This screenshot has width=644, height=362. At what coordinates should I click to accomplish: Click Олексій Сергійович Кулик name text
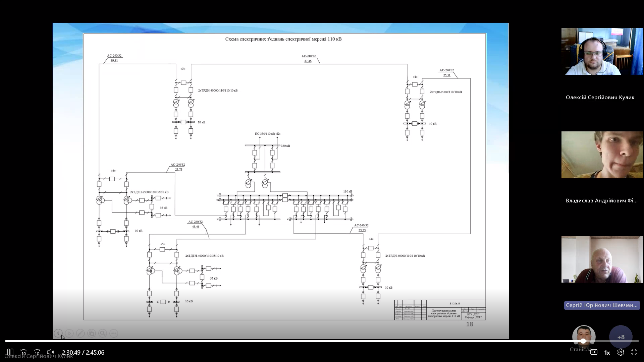pos(600,98)
